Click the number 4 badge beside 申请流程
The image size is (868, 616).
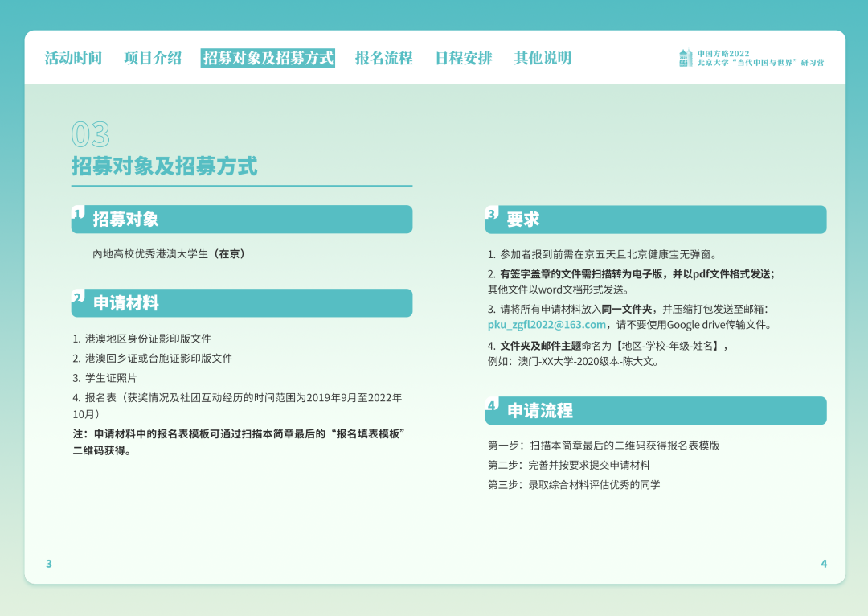491,405
